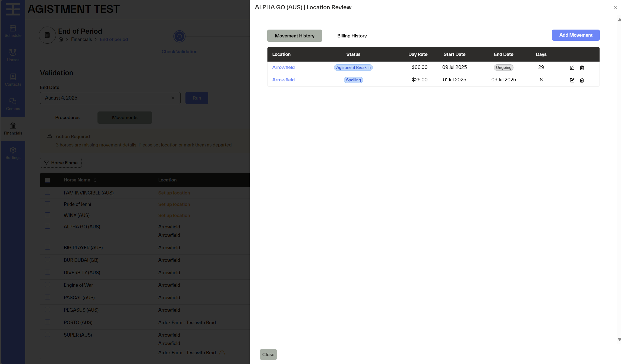Switch to the Billing History tab

point(352,36)
